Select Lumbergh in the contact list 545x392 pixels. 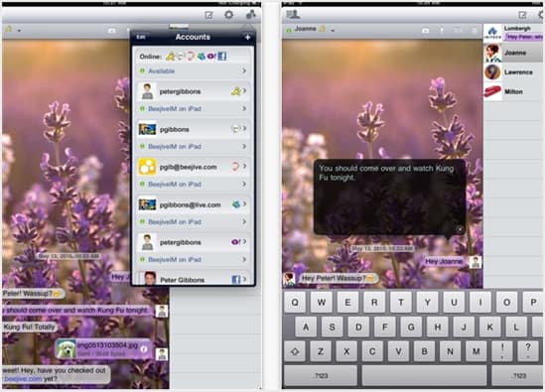[x=513, y=33]
